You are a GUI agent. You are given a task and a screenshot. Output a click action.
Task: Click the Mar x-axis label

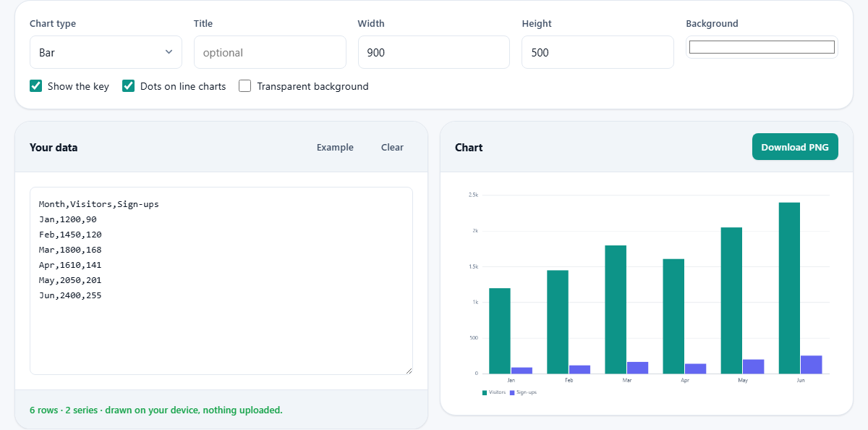[627, 379]
